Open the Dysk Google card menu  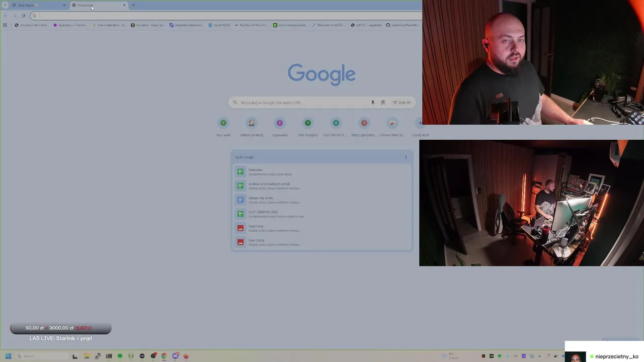[406, 157]
